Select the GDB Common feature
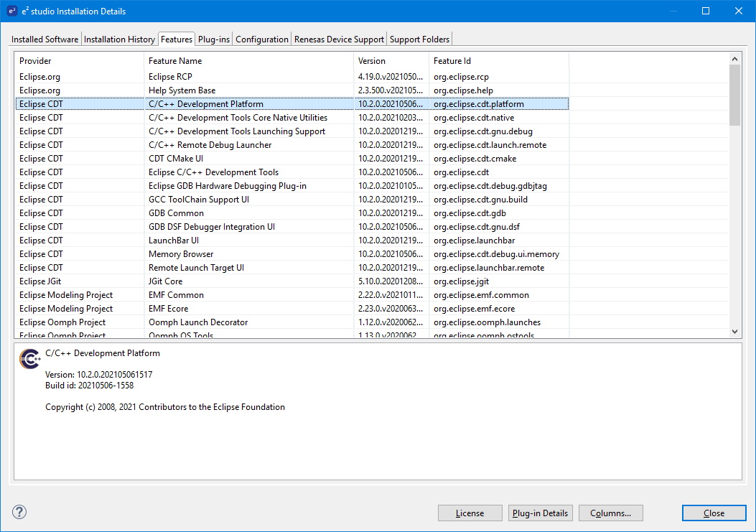The height and width of the screenshot is (532, 756). point(291,213)
